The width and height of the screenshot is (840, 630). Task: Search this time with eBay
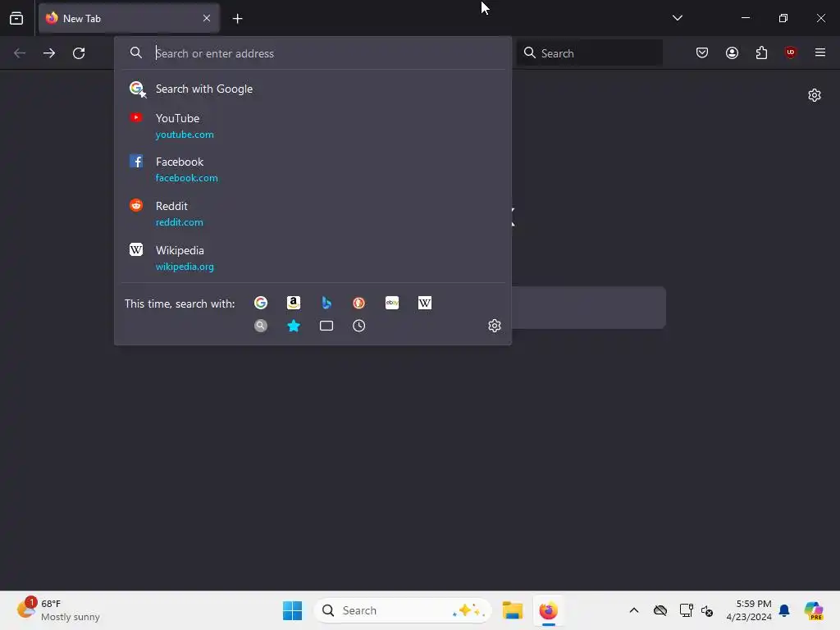[x=391, y=303]
